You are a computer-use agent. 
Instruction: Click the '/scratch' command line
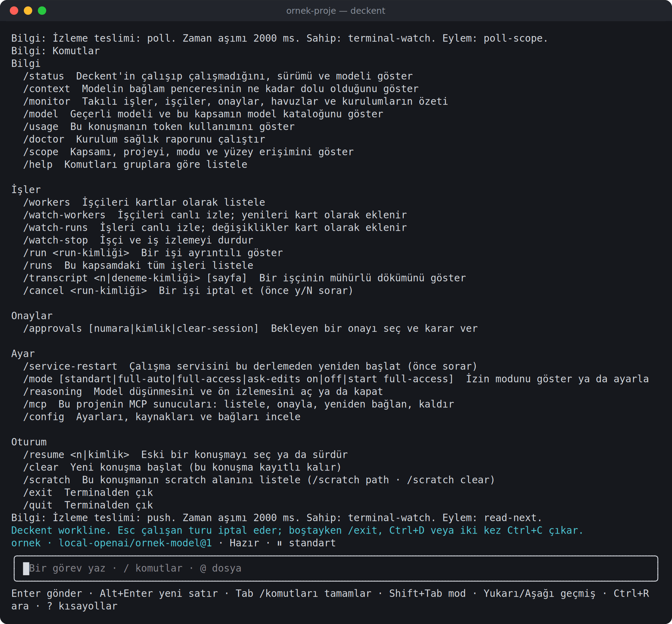[259, 480]
